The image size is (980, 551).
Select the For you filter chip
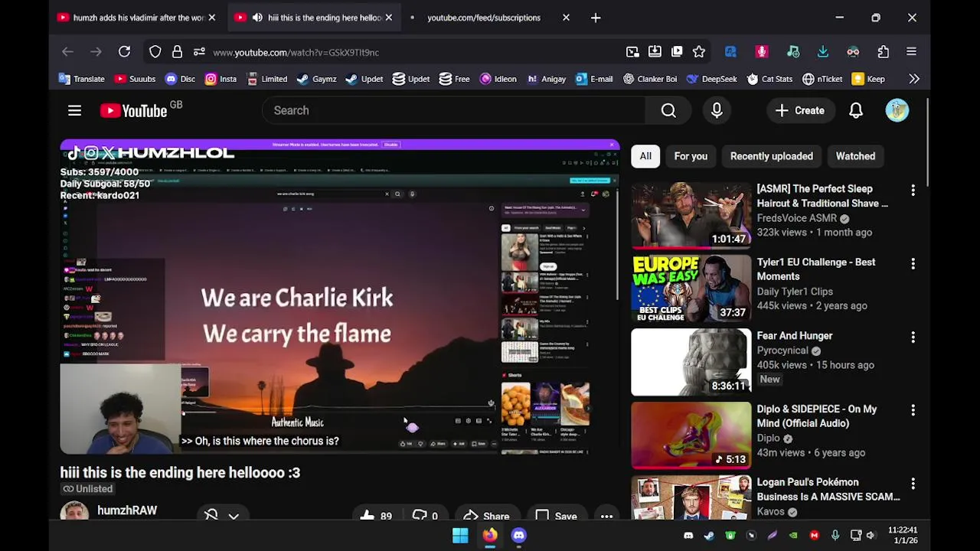[691, 156]
